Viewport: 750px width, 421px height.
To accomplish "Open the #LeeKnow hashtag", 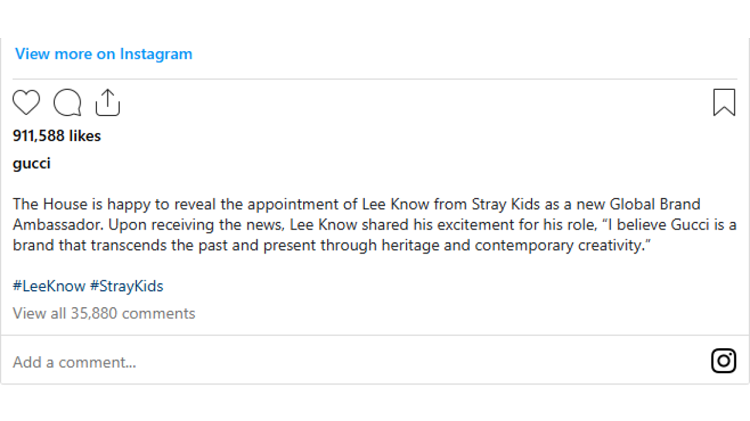I will 47,286.
